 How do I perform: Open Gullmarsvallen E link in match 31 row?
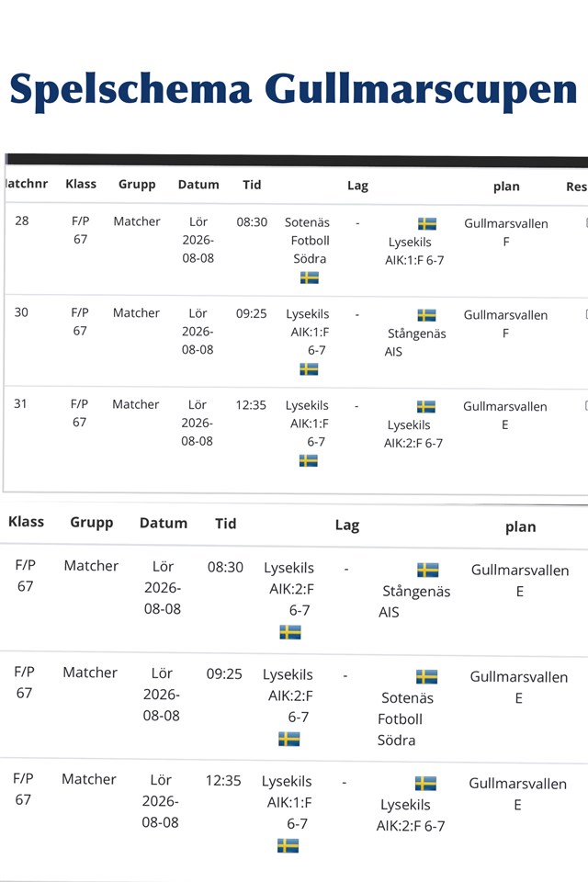coord(504,415)
